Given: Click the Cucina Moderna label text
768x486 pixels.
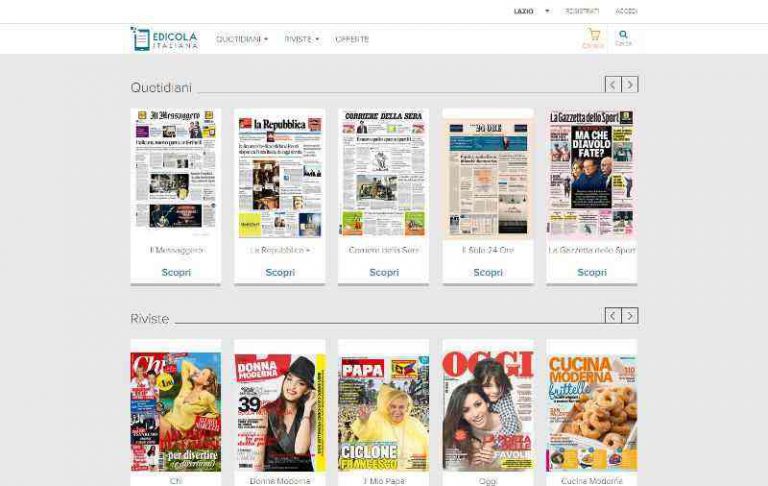Looking at the screenshot, I should (x=592, y=481).
